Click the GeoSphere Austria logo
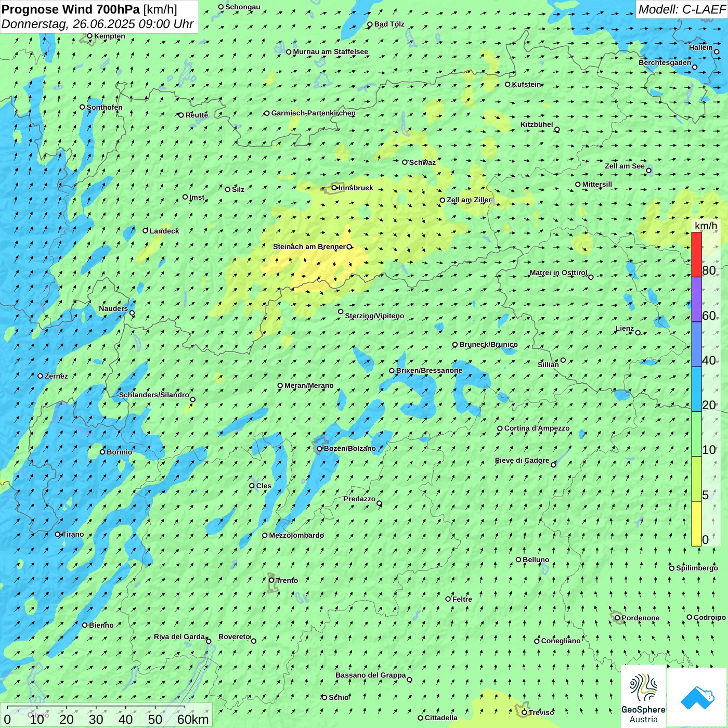This screenshot has width=728, height=728. [x=643, y=697]
